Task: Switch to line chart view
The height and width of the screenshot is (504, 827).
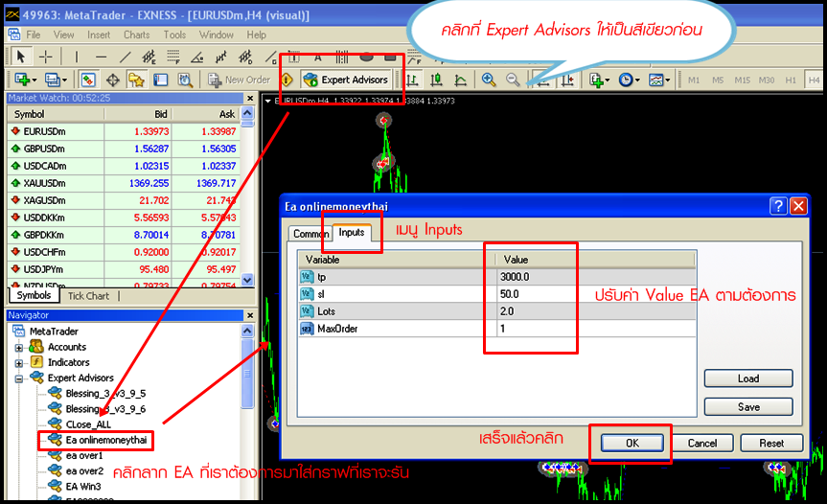Action: pyautogui.click(x=460, y=80)
